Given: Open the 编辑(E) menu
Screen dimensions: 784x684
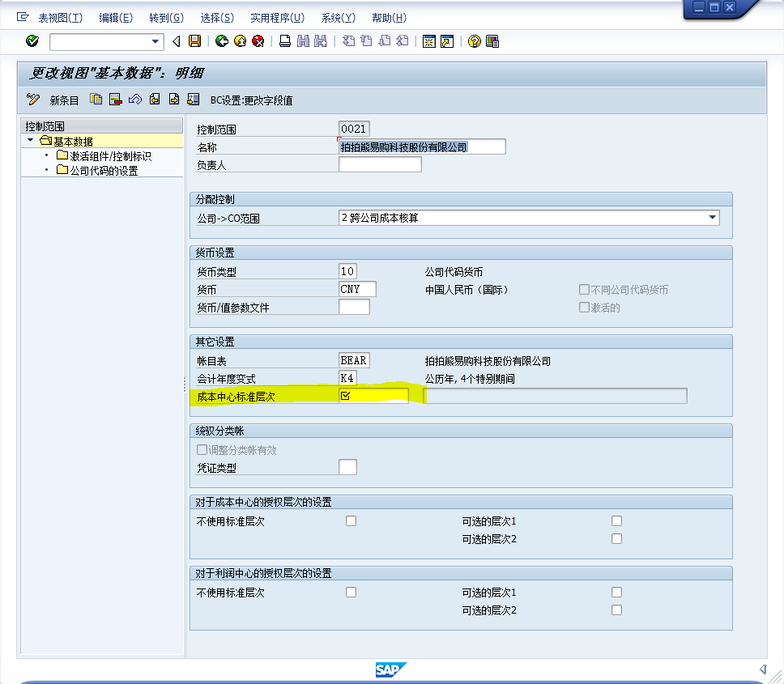Looking at the screenshot, I should (x=116, y=18).
